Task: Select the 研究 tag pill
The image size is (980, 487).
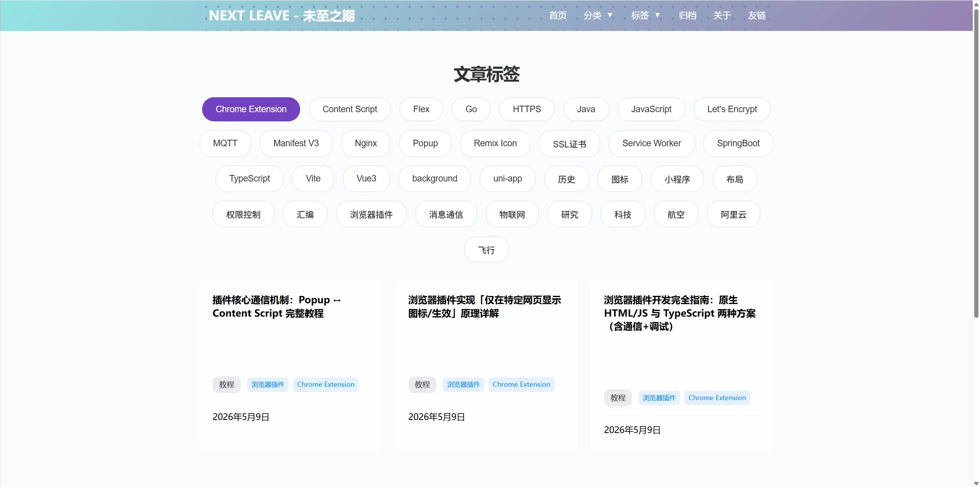Action: click(x=570, y=214)
